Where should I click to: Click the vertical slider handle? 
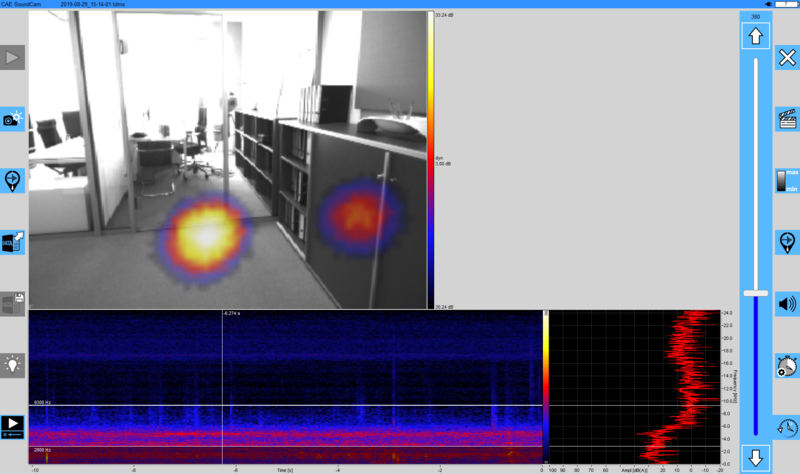coord(755,293)
